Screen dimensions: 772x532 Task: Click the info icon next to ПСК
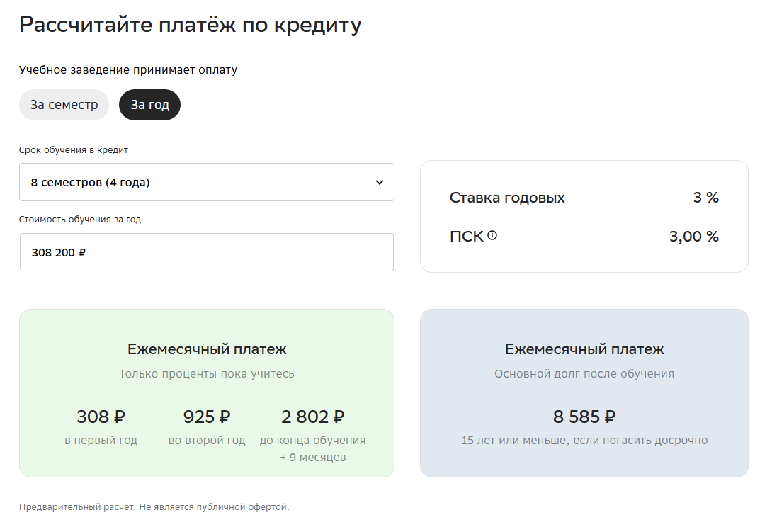point(492,236)
